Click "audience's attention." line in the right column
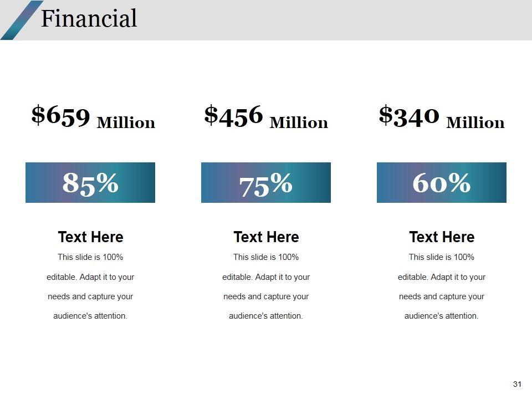 click(442, 316)
